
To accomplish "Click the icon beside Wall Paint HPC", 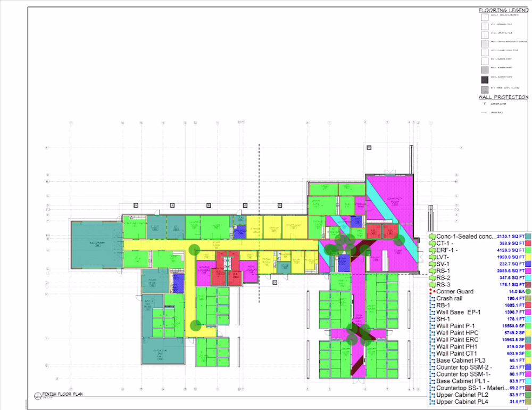I will click(x=432, y=333).
